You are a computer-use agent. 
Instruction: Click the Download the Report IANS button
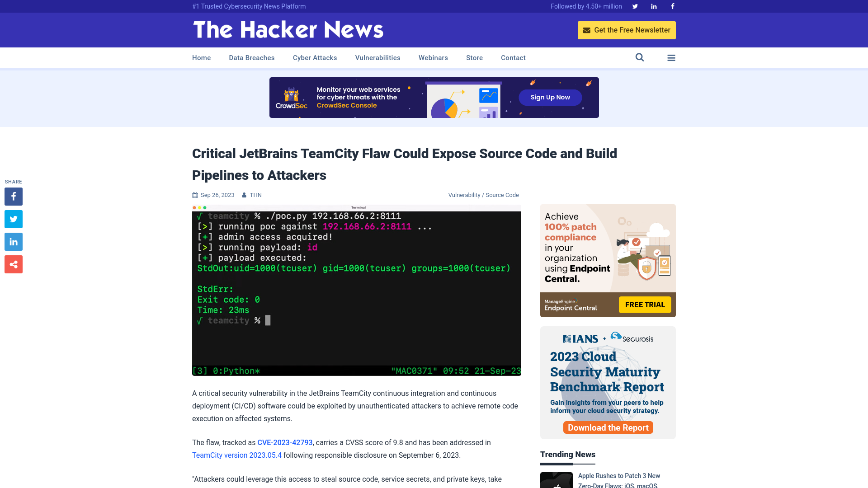point(608,427)
